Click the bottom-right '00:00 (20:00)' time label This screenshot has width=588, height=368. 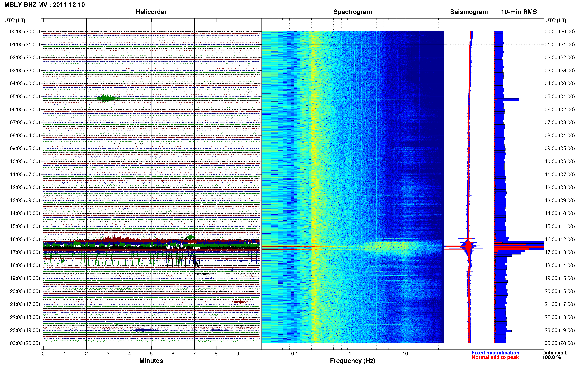pyautogui.click(x=560, y=343)
